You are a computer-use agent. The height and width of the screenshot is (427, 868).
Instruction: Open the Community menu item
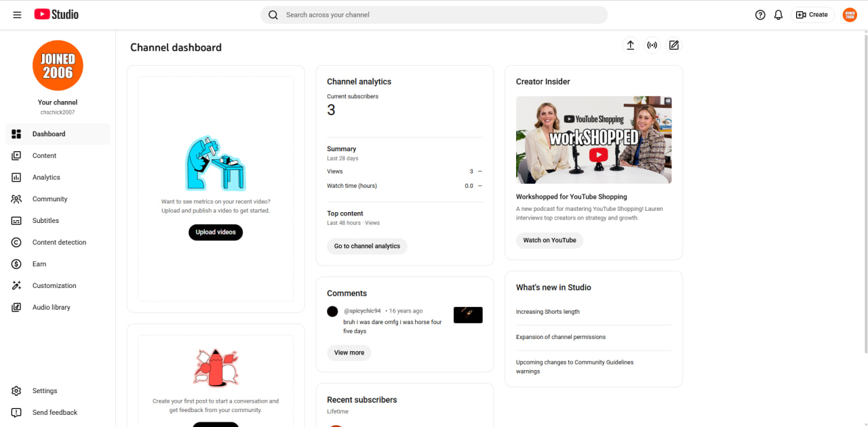(x=58, y=199)
